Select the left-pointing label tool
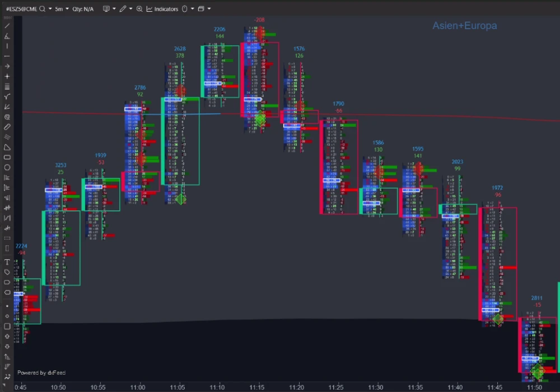Viewport: 560px width, 392px height. 7,292
